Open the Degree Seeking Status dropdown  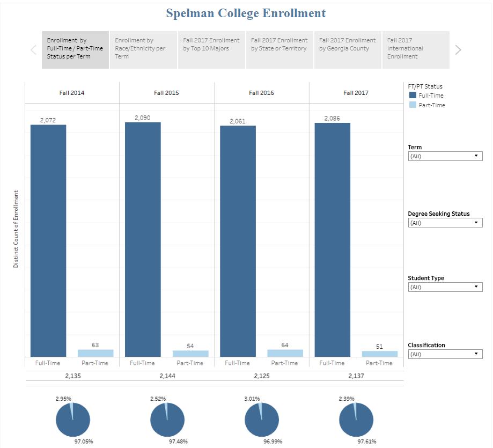click(x=445, y=223)
